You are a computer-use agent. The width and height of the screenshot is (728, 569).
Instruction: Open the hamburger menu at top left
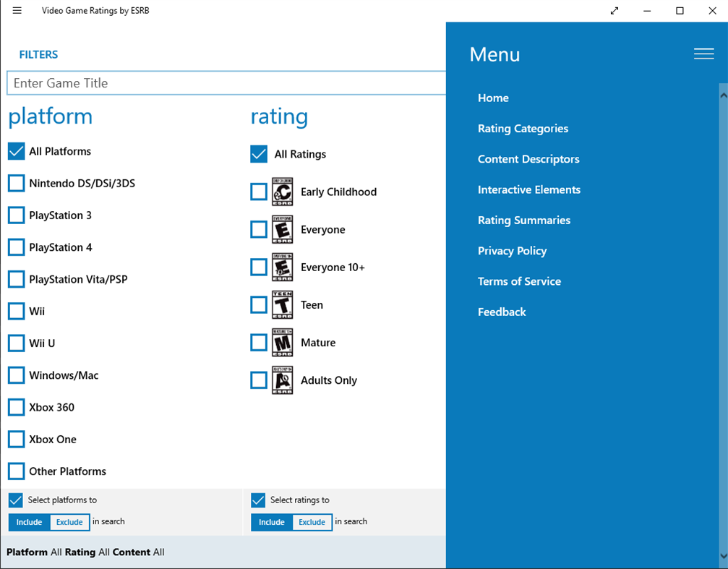[17, 11]
